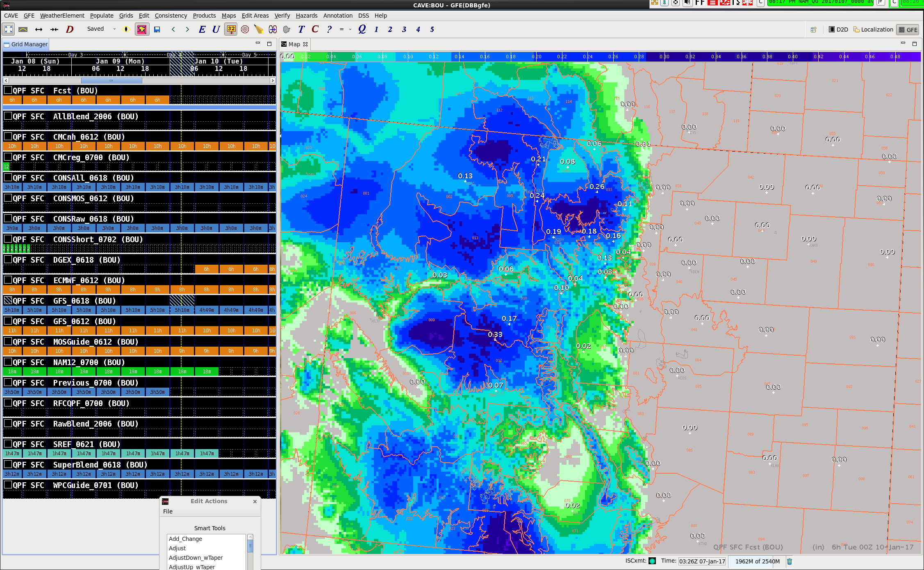Switch to the GFE perspective
This screenshot has width=924, height=570.
click(x=908, y=30)
